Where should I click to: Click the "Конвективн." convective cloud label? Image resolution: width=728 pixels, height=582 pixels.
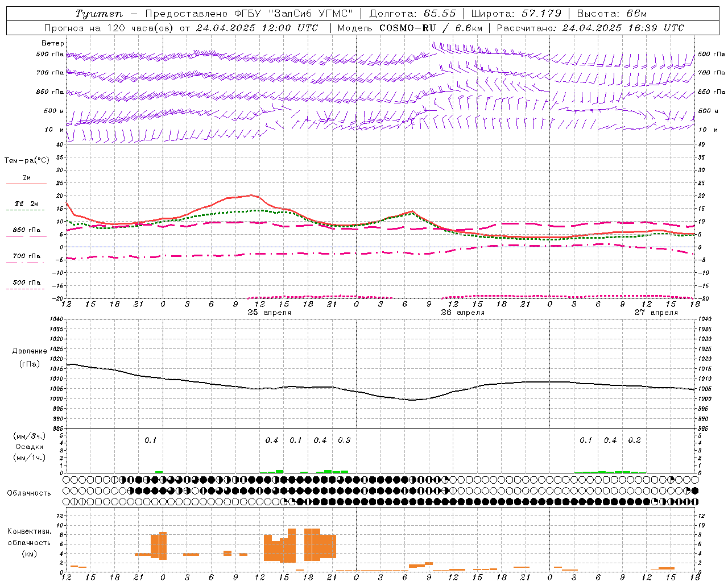[29, 531]
